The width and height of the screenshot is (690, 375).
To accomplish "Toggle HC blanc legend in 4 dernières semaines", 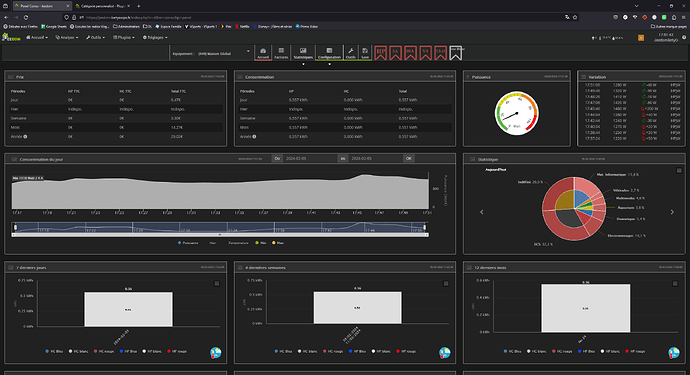I will coord(308,351).
